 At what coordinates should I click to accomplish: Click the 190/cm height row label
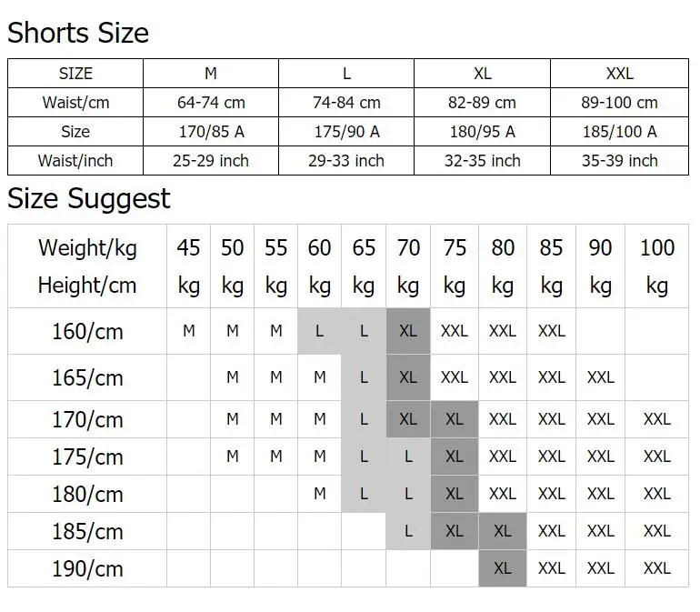point(87,568)
